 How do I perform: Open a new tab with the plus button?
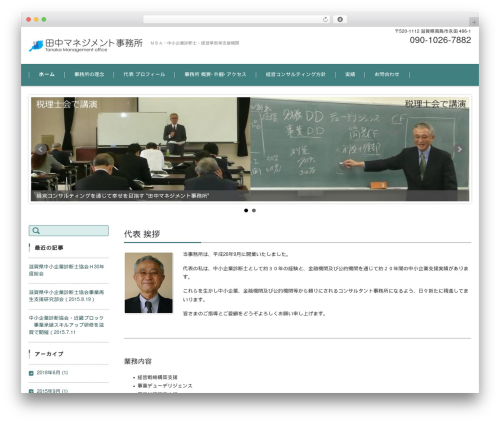(x=474, y=22)
